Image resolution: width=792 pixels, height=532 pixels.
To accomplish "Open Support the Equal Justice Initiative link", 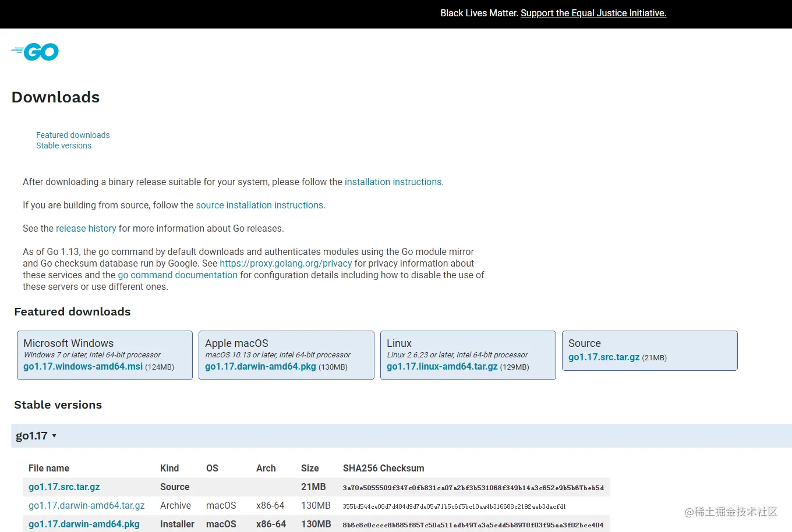I will [x=593, y=13].
